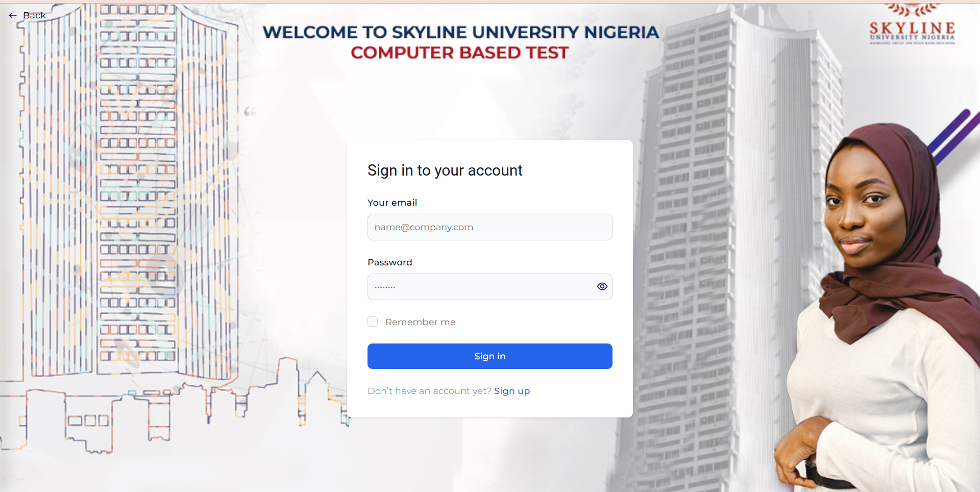Focus the Your email input field

click(489, 227)
